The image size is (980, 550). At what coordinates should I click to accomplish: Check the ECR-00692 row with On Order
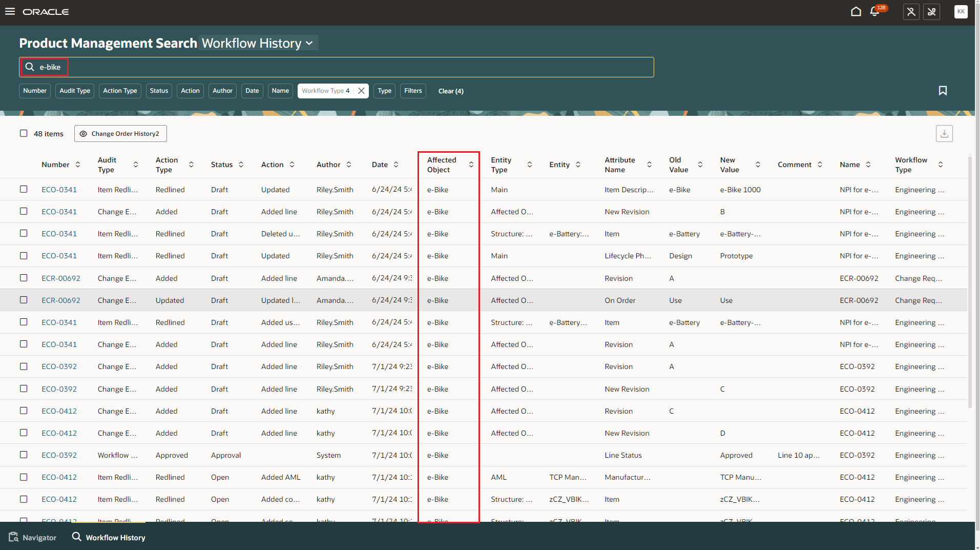pos(24,300)
